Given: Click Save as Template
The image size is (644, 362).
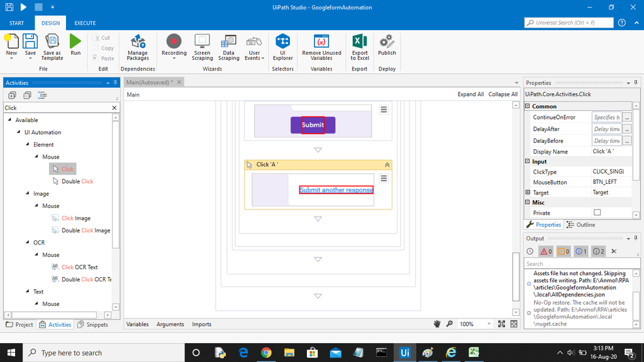Looking at the screenshot, I should coord(52,47).
